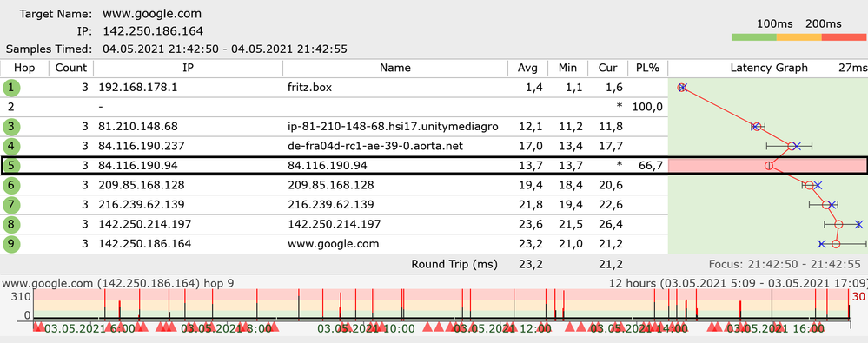
Task: Select the aorta.net host name
Action: (x=375, y=146)
